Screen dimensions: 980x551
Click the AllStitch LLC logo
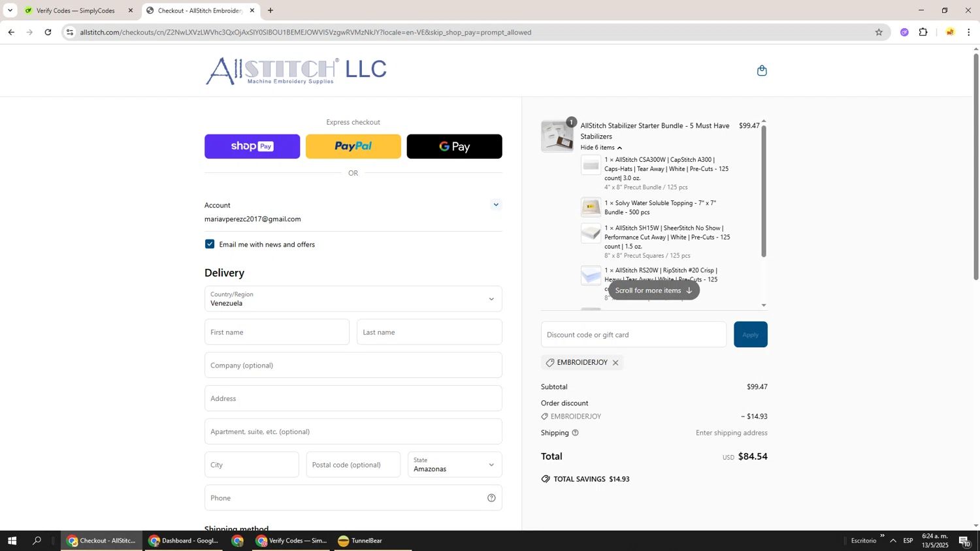coord(296,71)
